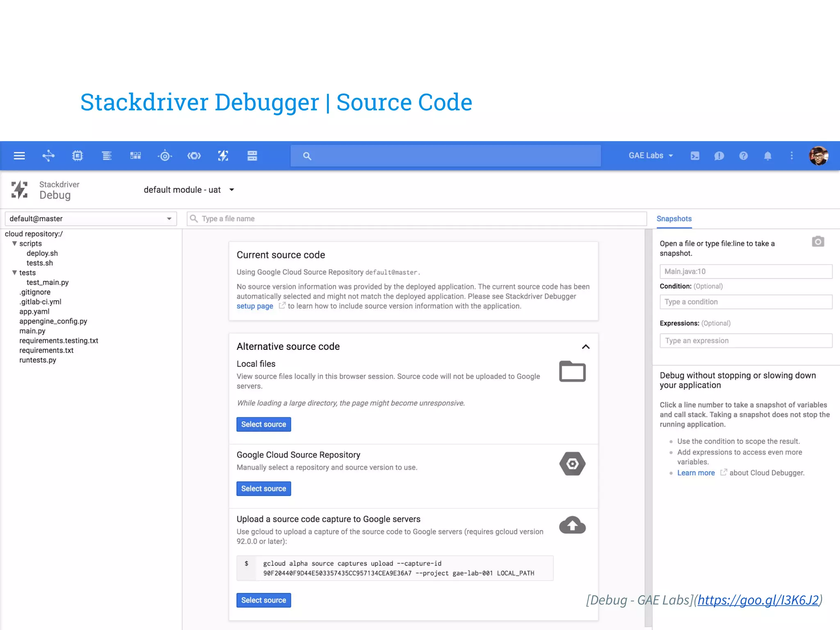Collapse the scripts folder
The width and height of the screenshot is (840, 630).
14,244
